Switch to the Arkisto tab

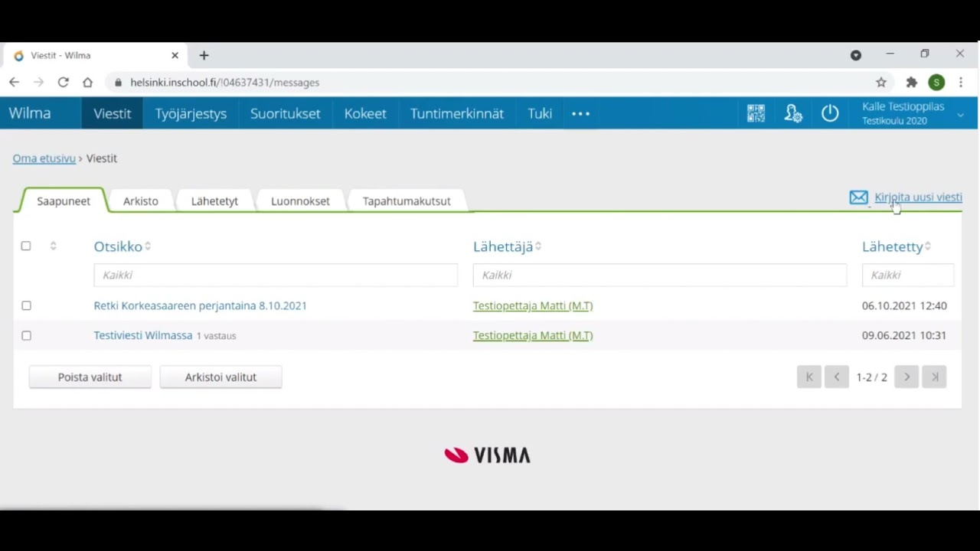coord(141,201)
